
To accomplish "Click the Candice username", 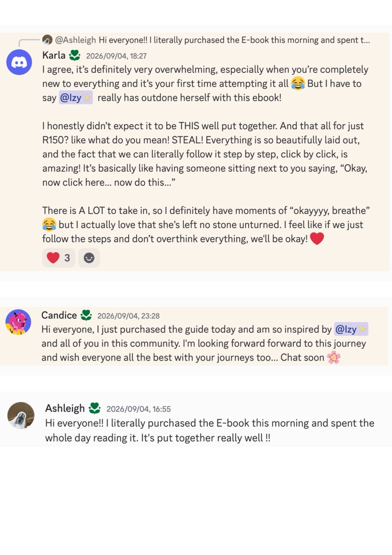I will tap(59, 315).
